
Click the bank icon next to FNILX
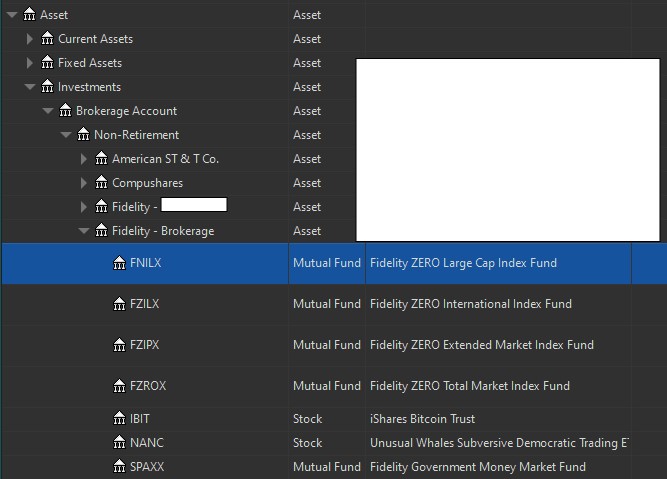pos(119,263)
